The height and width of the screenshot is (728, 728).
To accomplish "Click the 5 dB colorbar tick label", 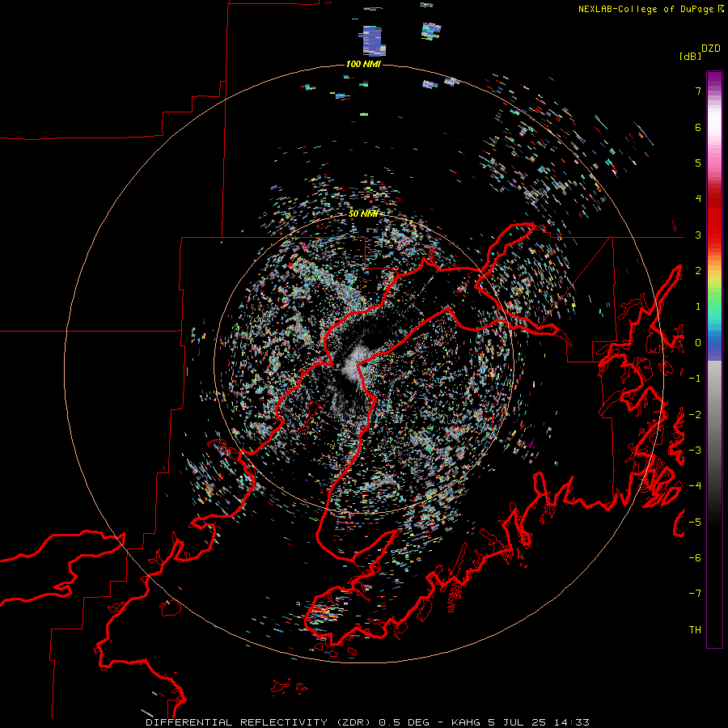I will [698, 163].
